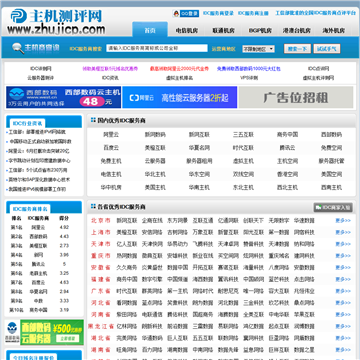The image size is (360, 360).
Task: Click 阿里云 in 国内优秀IDC服务商 grid
Action: coord(111,135)
